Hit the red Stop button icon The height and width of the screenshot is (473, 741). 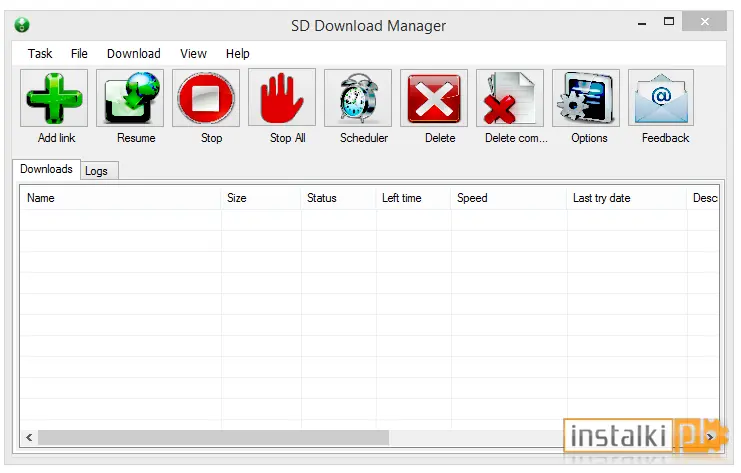[206, 98]
